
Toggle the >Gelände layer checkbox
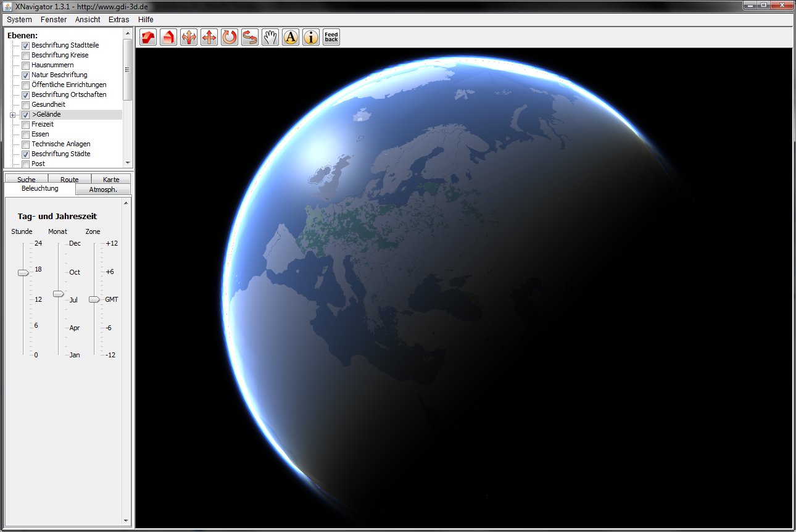coord(26,115)
